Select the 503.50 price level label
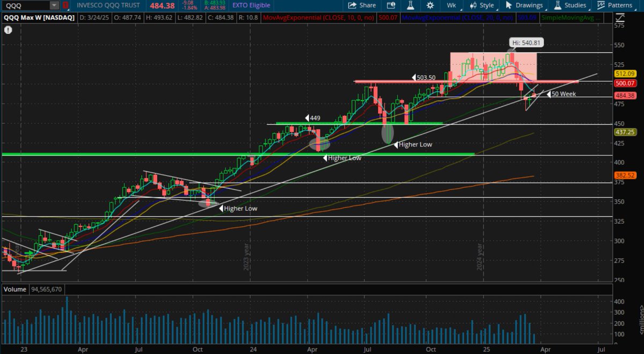Screen dimensions: 644x354 point(427,78)
